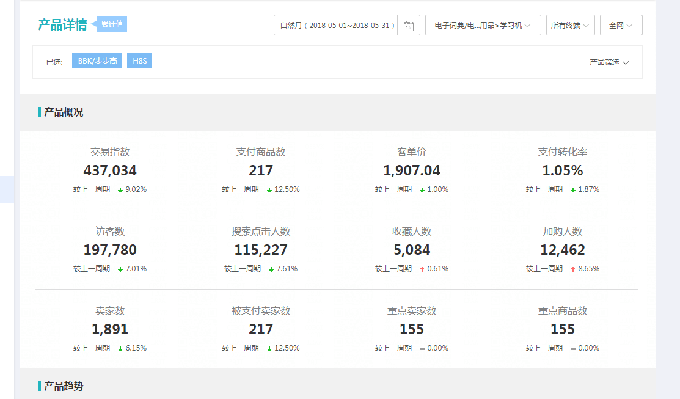
Task: Select the 重点商品数 value 155
Action: click(x=562, y=329)
